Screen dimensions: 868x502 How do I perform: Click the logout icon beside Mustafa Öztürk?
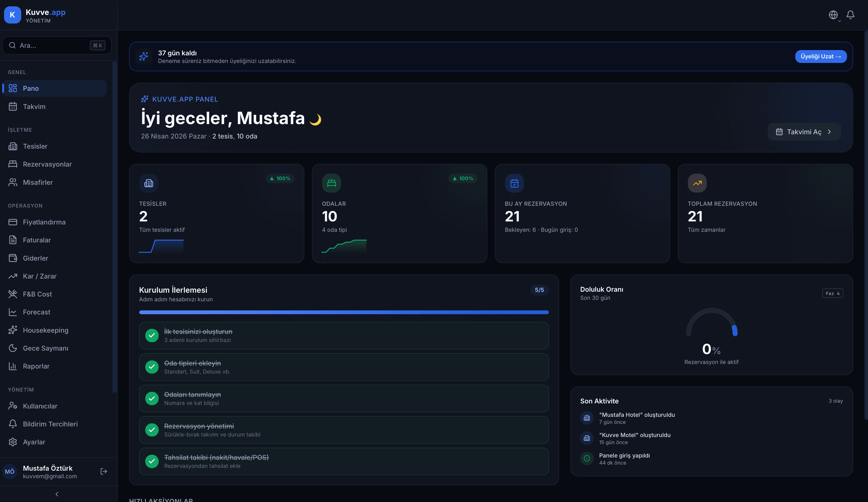[x=104, y=471]
